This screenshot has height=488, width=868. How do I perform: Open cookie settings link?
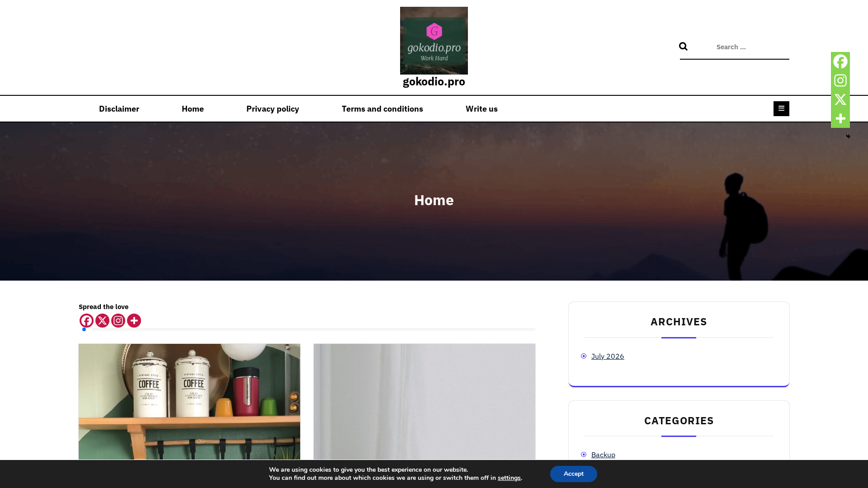tap(509, 478)
